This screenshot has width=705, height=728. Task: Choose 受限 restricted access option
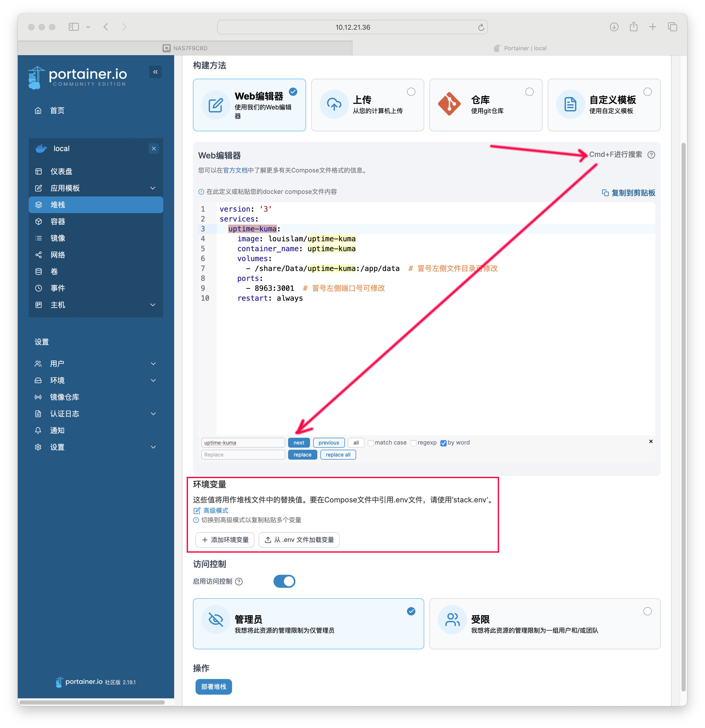[545, 624]
